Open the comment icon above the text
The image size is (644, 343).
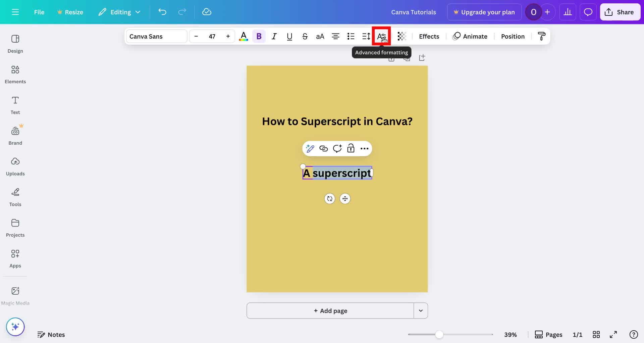337,148
